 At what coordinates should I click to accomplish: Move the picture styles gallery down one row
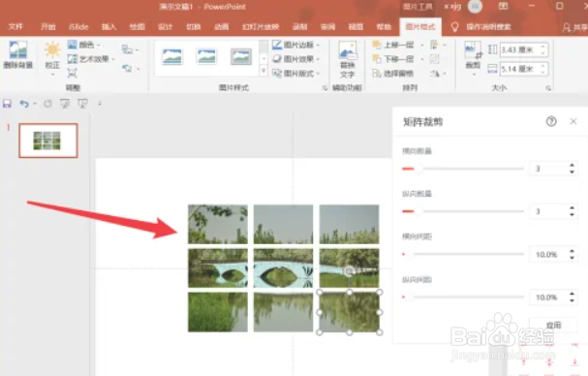pos(263,58)
